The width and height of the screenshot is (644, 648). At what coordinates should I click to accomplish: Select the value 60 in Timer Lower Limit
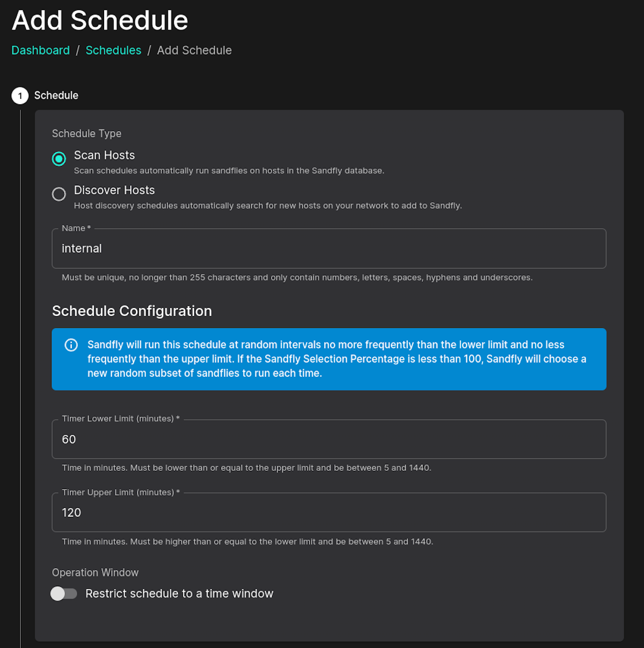click(x=69, y=439)
